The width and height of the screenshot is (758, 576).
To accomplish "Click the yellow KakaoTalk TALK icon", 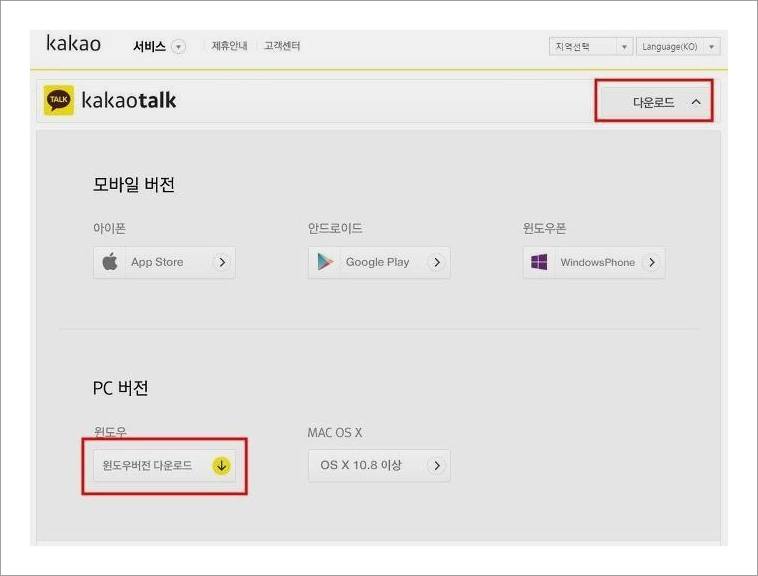I will coord(58,100).
